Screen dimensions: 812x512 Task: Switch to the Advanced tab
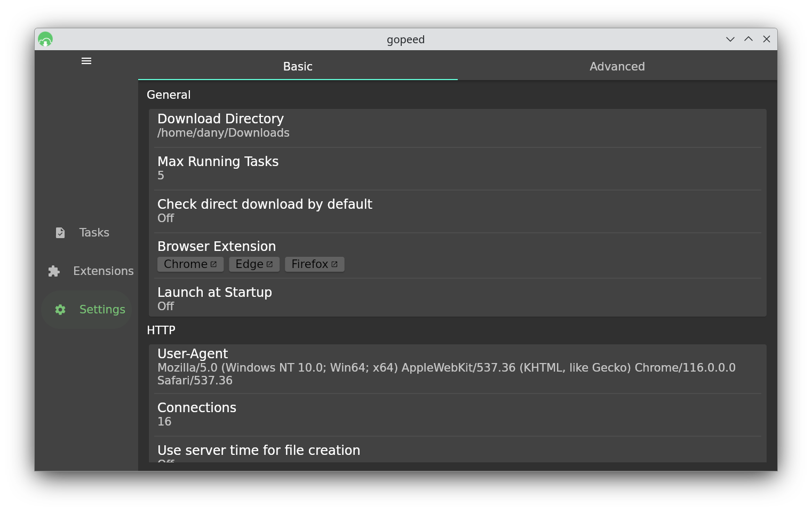(x=617, y=66)
